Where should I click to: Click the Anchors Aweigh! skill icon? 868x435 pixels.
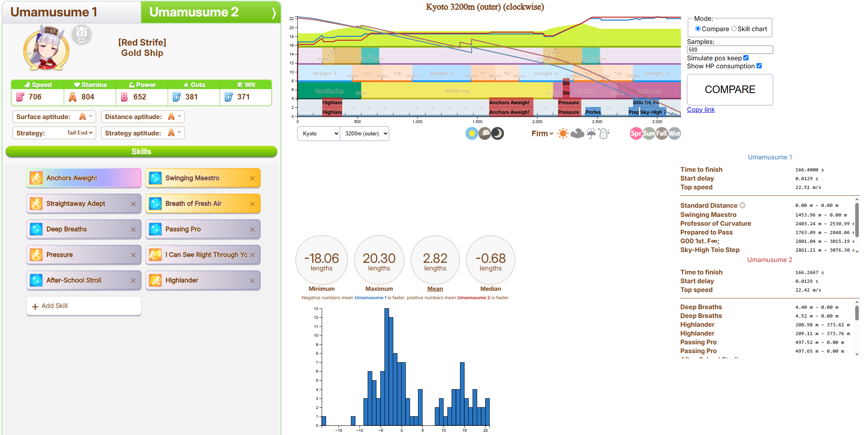(36, 178)
